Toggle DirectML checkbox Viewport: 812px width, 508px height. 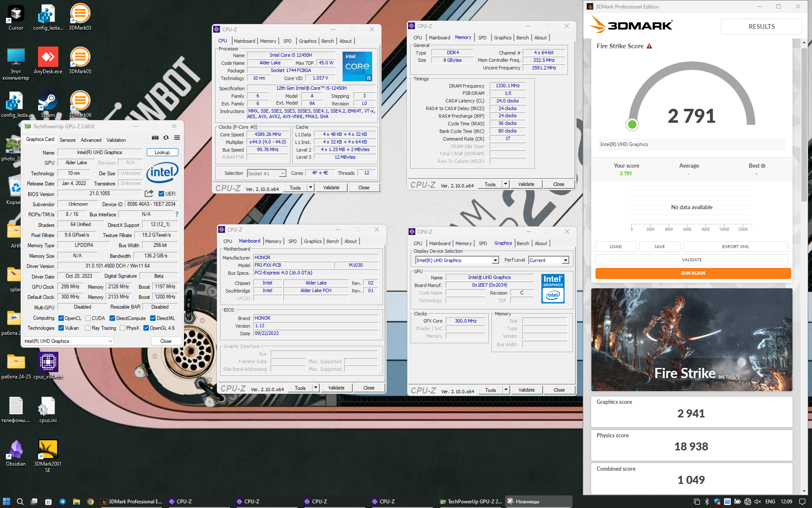(153, 318)
